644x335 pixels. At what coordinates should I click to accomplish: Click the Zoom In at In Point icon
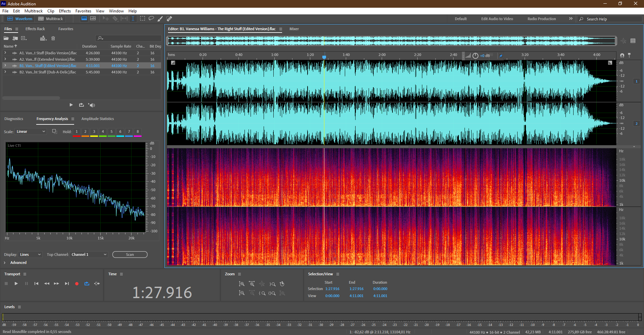(x=262, y=293)
